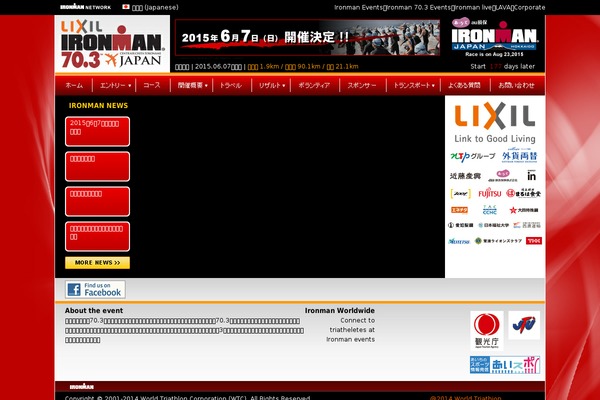Open the Fujitsu sponsor logo

point(489,193)
